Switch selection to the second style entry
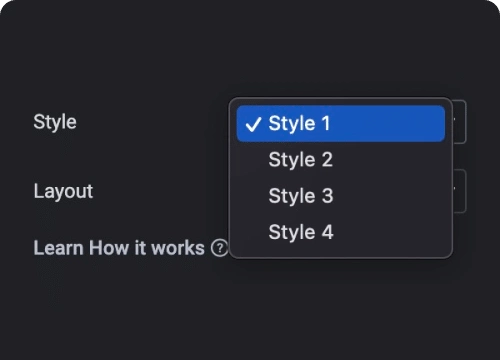 tap(341, 160)
